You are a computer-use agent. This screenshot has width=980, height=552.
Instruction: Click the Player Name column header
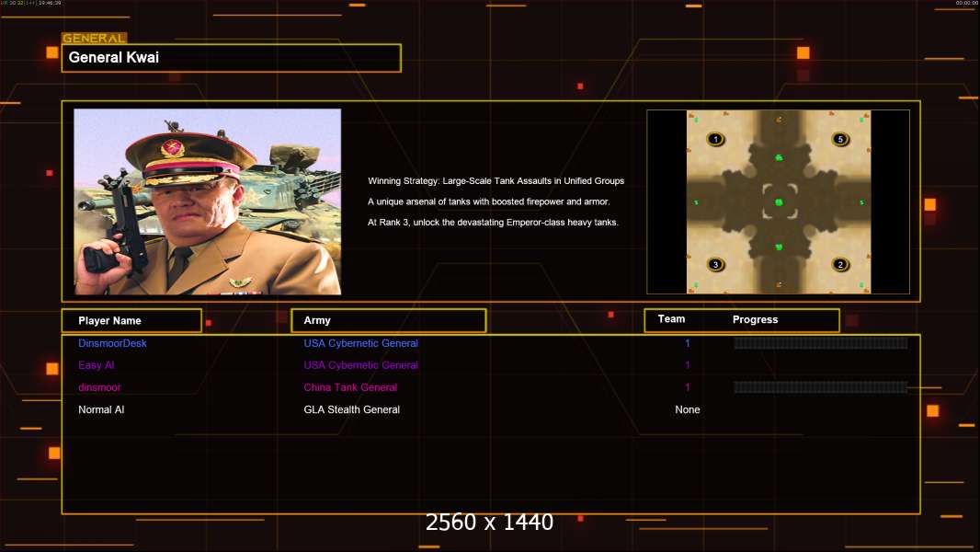coord(131,321)
